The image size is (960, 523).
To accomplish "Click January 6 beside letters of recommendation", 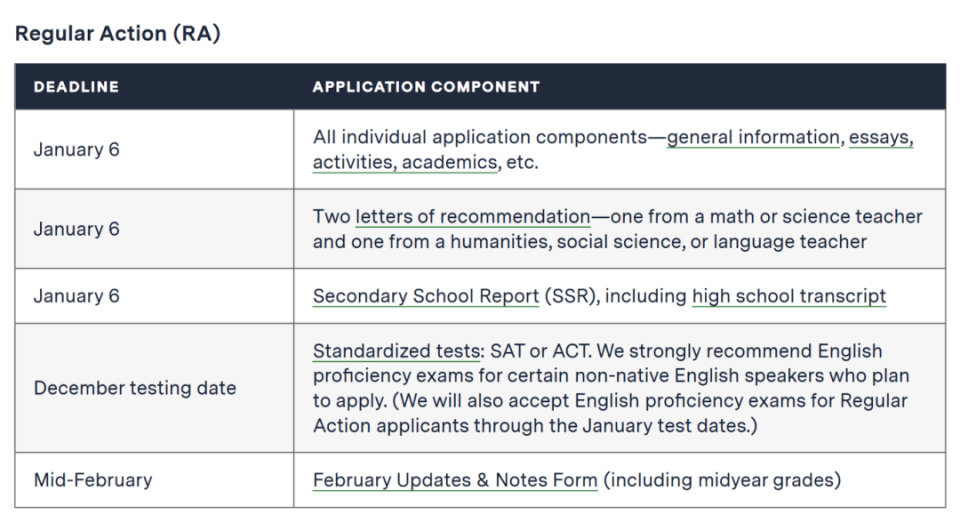I will (x=76, y=229).
